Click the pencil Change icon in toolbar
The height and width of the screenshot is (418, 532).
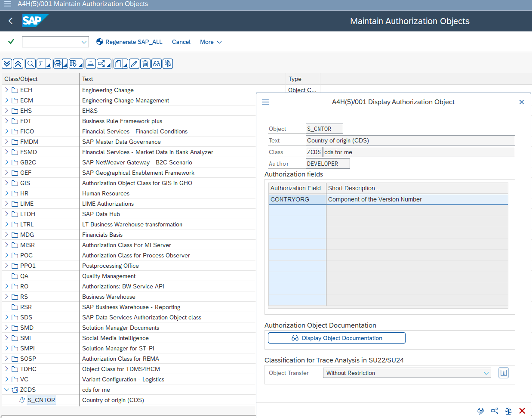pos(134,64)
